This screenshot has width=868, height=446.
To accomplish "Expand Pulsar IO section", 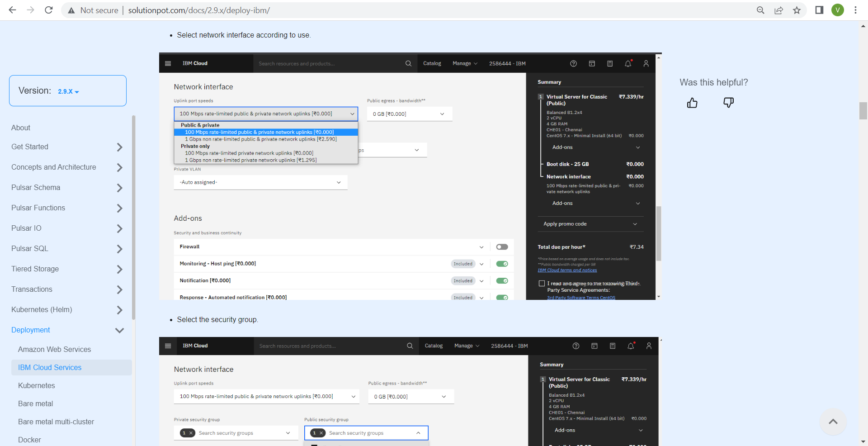I will 119,228.
